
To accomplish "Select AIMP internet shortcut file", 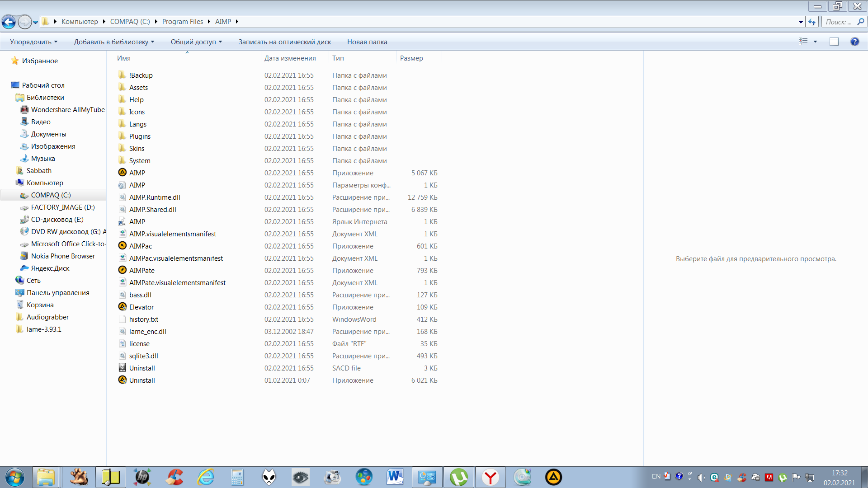I will 137,221.
